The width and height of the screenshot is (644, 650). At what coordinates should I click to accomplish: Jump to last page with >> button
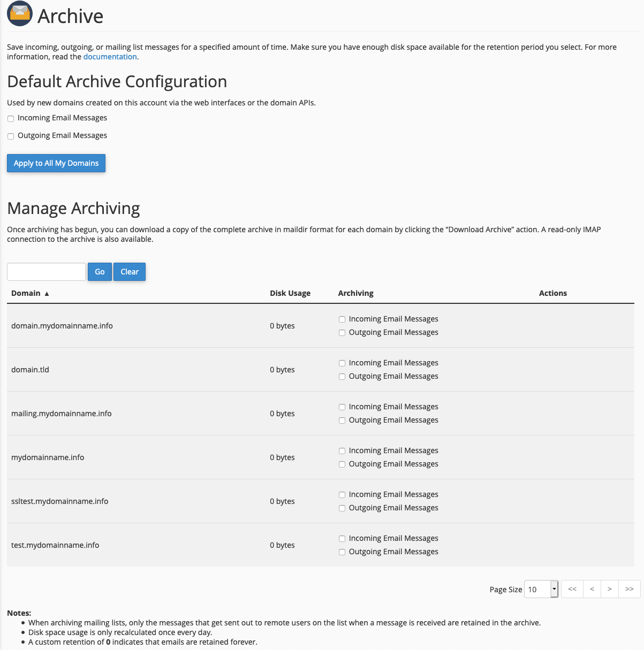[629, 589]
